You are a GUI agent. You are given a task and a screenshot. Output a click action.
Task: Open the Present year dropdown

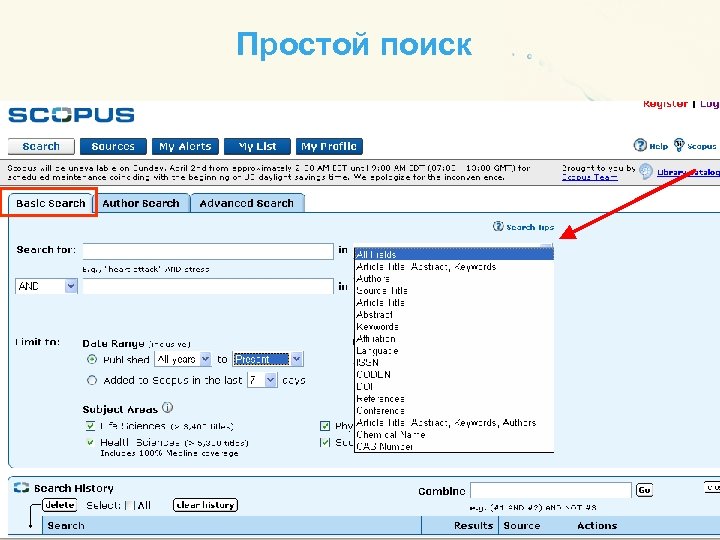tap(268, 359)
